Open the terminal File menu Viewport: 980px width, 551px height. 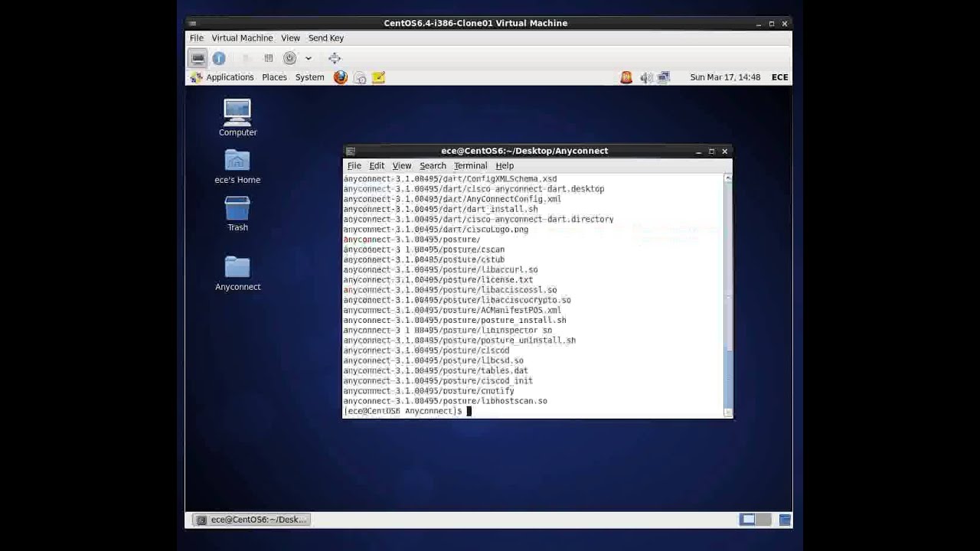(x=354, y=166)
